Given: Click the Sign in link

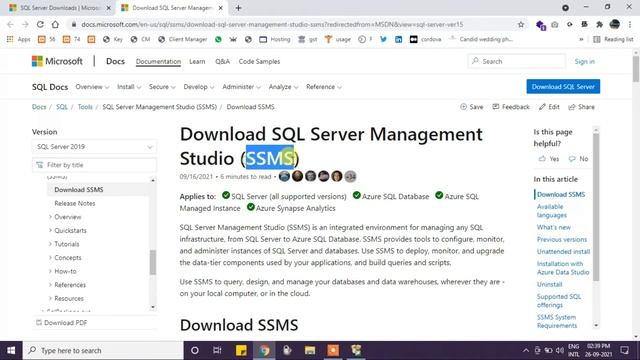Looking at the screenshot, I should coord(584,62).
